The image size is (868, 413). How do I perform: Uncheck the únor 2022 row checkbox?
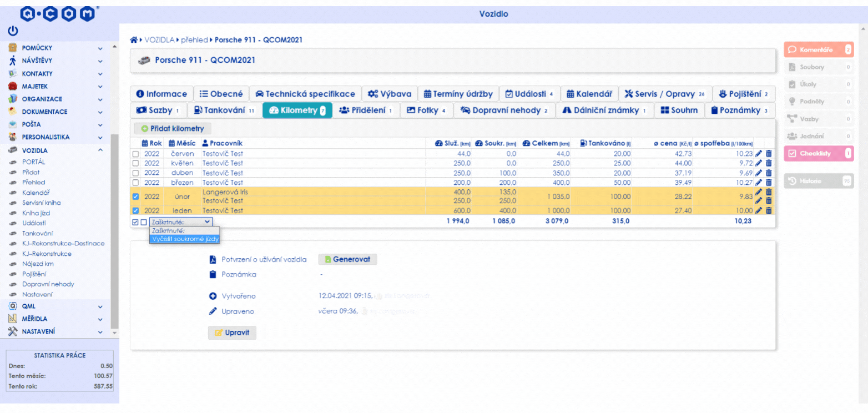coord(136,196)
